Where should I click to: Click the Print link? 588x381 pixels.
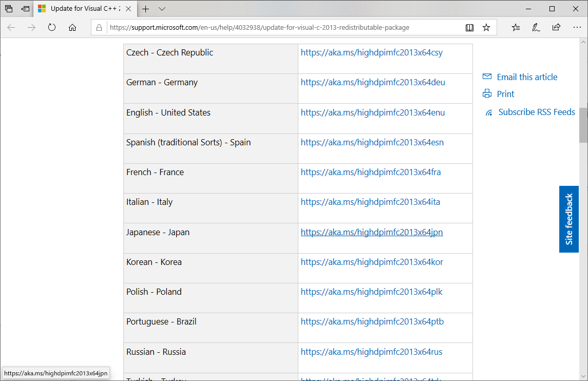click(505, 94)
